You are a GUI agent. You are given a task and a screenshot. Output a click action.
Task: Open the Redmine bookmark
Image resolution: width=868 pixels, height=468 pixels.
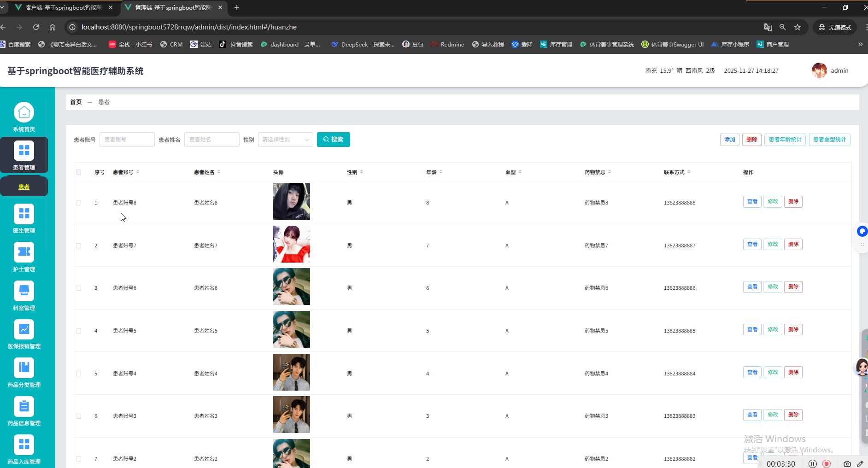click(447, 45)
